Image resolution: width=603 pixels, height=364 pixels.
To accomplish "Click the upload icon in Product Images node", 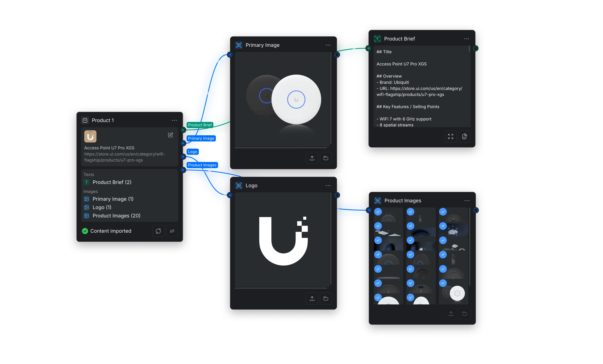I will (x=451, y=314).
